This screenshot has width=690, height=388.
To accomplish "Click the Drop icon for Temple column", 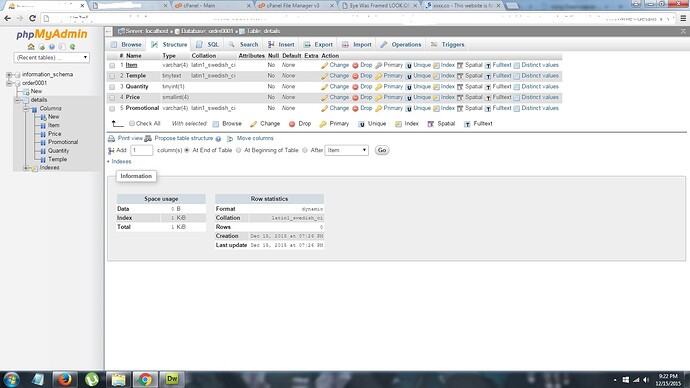I will tap(356, 76).
